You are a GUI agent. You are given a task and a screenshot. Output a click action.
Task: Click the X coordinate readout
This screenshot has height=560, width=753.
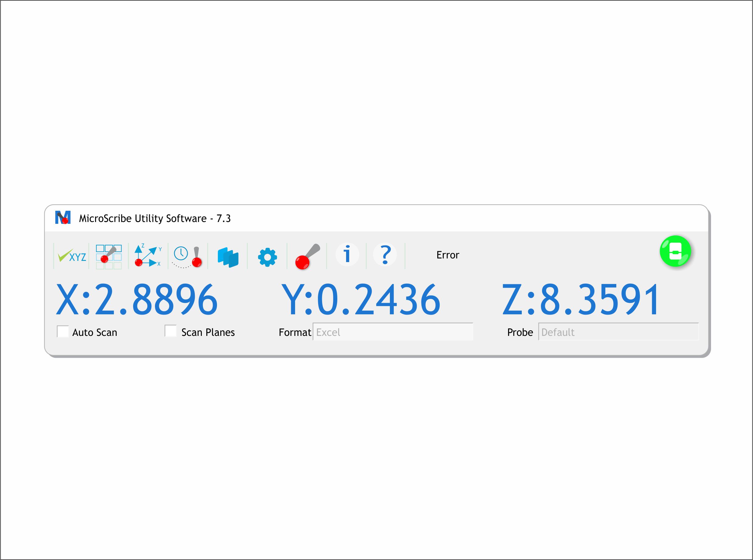tap(136, 300)
